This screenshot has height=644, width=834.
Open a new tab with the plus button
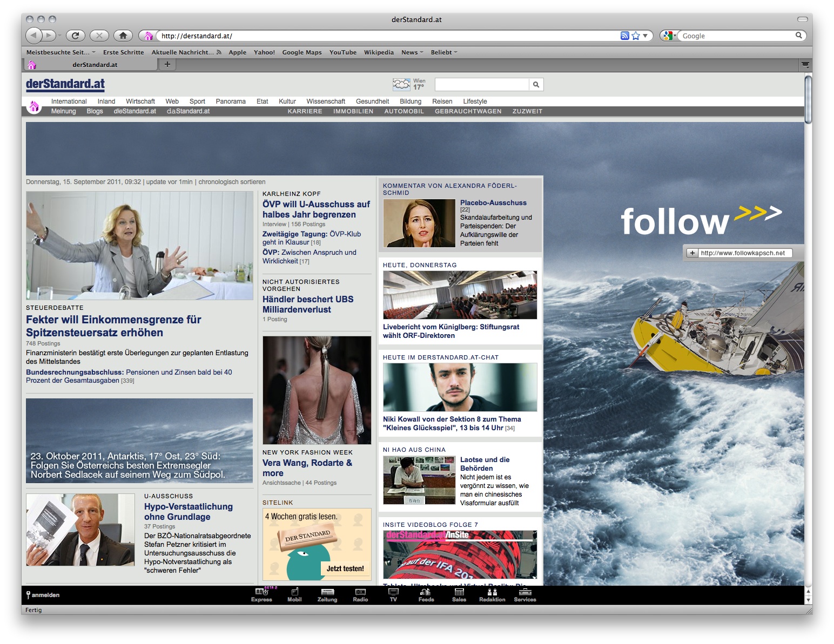(167, 64)
